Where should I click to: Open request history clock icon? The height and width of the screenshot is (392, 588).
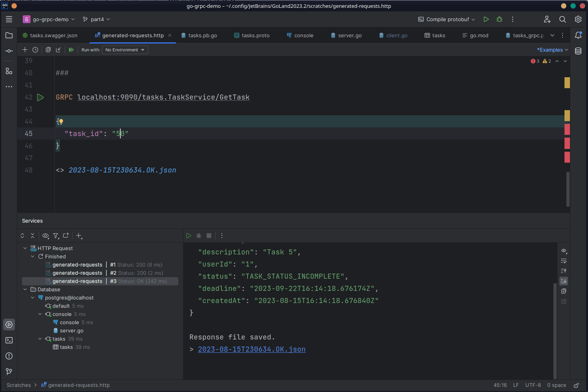(35, 50)
